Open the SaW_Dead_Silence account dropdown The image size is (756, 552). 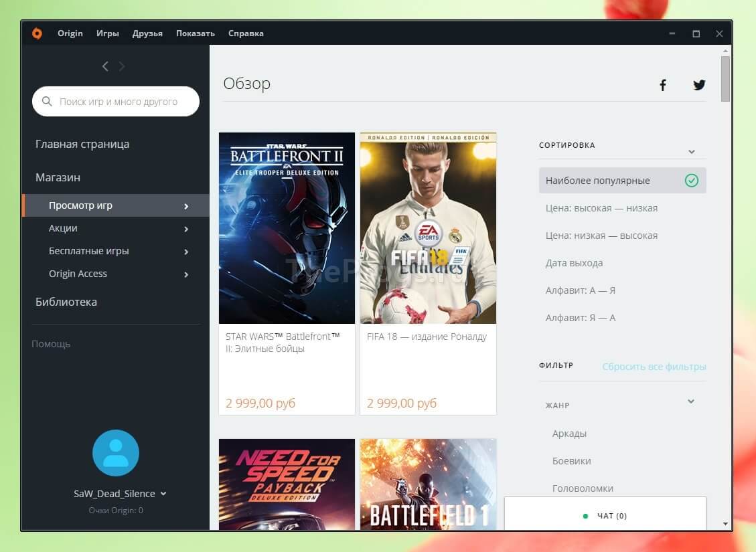[x=163, y=494]
